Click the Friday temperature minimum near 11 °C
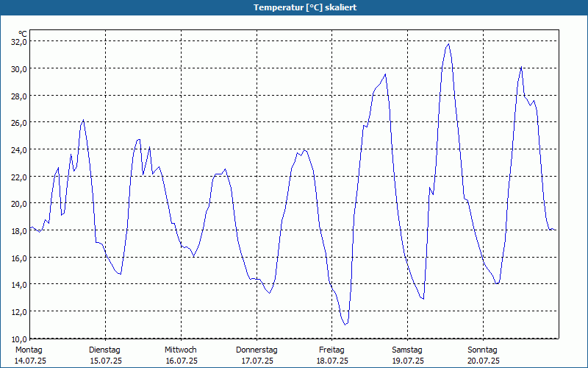Image resolution: width=588 pixels, height=368 pixels. click(x=345, y=325)
